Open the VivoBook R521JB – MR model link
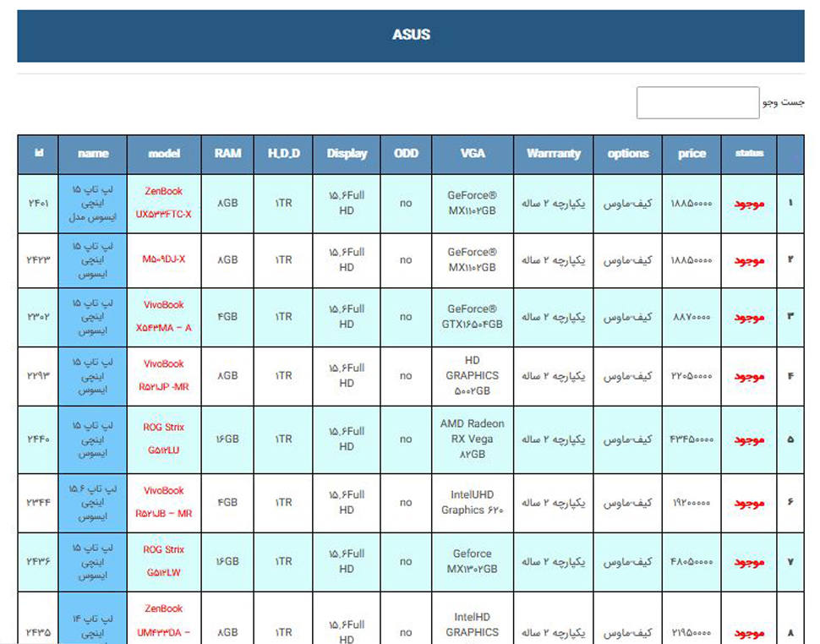 (164, 502)
